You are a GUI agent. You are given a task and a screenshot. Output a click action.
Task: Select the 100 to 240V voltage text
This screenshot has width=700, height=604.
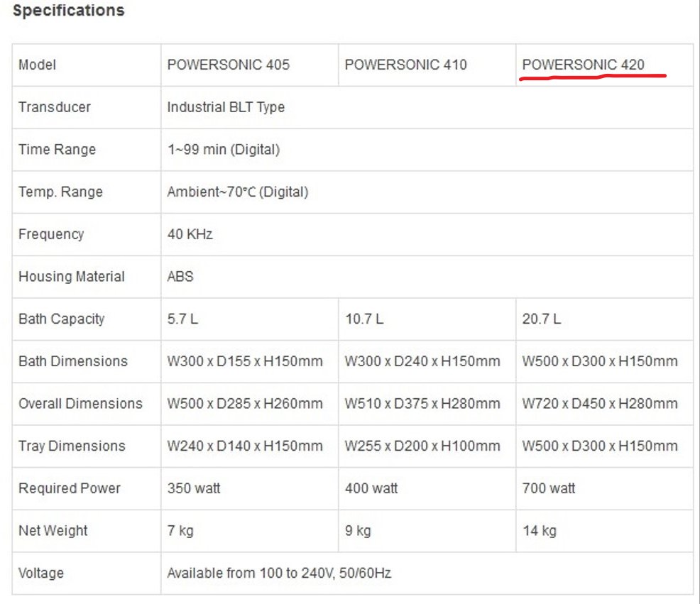point(278,573)
